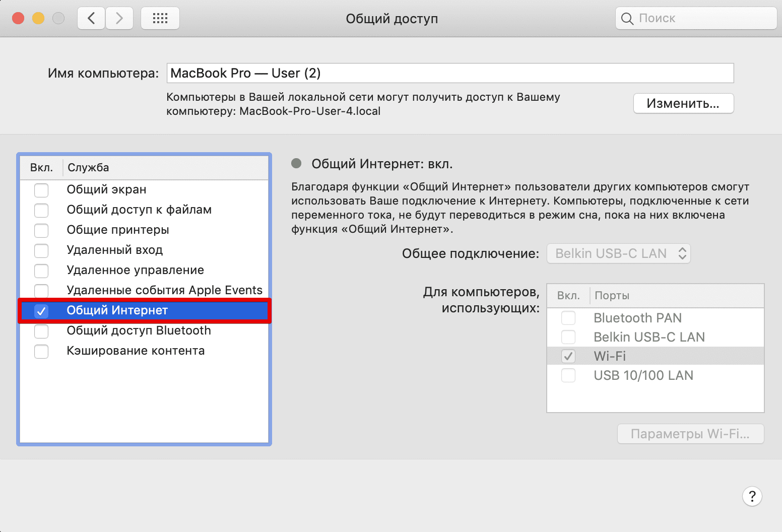782x532 pixels.
Task: Click the back navigation arrow
Action: tap(91, 19)
